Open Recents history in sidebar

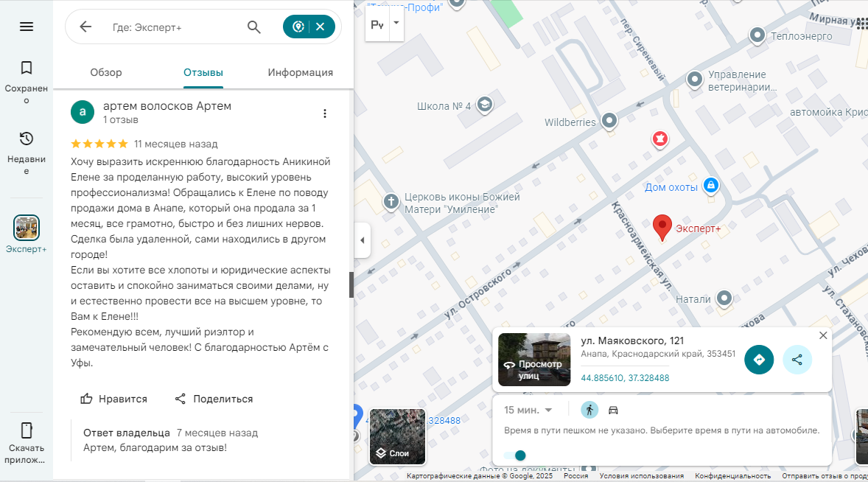point(27,153)
